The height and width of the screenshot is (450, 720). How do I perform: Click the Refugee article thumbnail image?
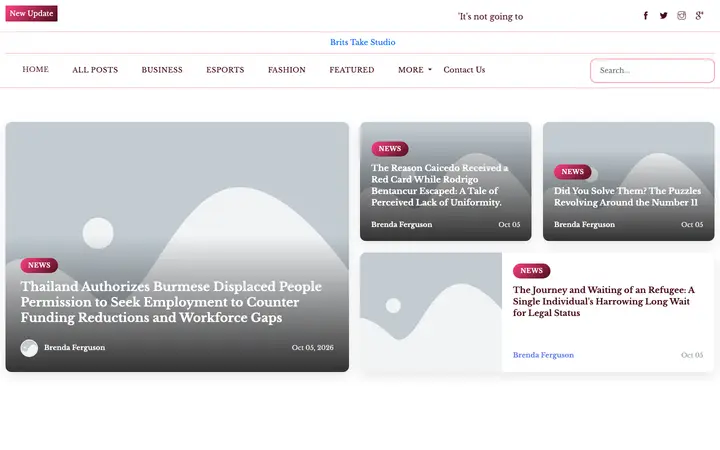431,312
